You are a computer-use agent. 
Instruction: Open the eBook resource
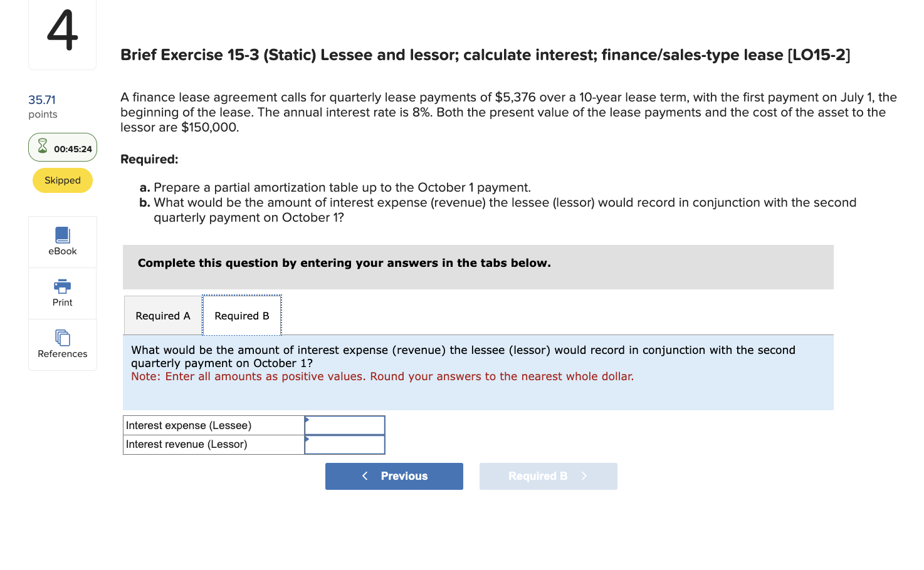62,241
